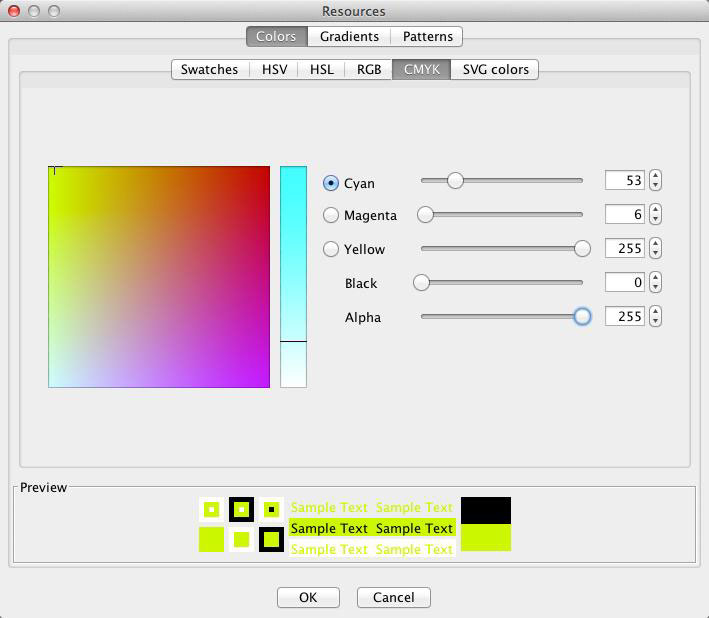This screenshot has width=709, height=618.
Task: Decrease Alpha value with down stepper arrow
Action: [655, 321]
